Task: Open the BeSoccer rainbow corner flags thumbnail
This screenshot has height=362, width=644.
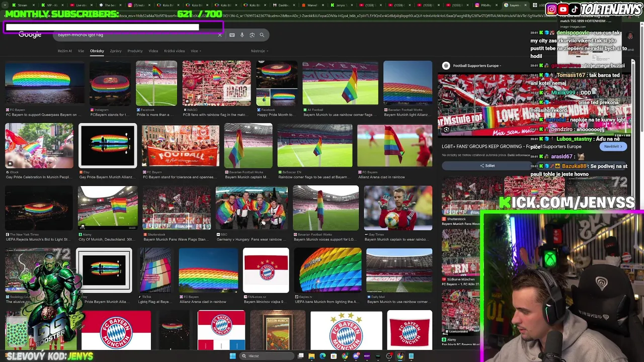Action: (x=314, y=145)
